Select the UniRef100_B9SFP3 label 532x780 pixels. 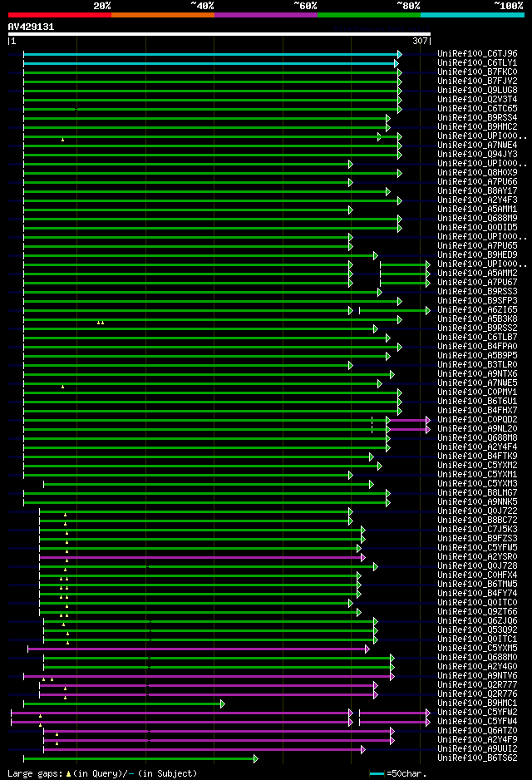(477, 300)
